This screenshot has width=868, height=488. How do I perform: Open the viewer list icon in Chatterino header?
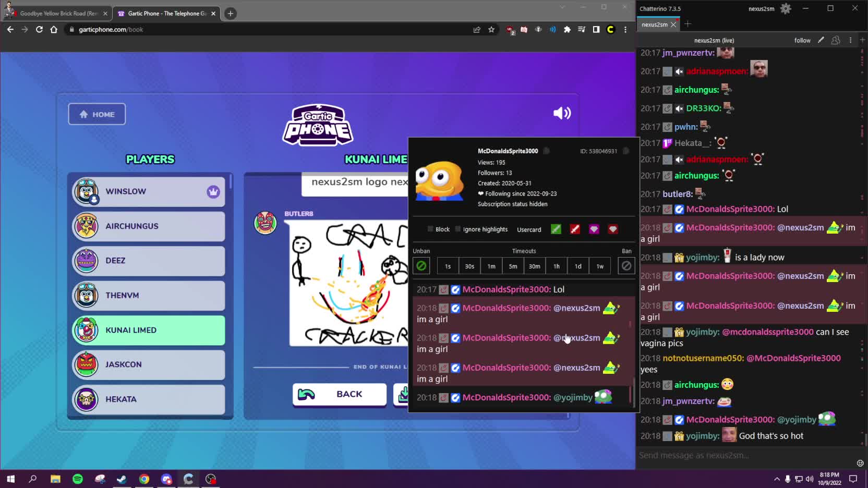tap(836, 40)
